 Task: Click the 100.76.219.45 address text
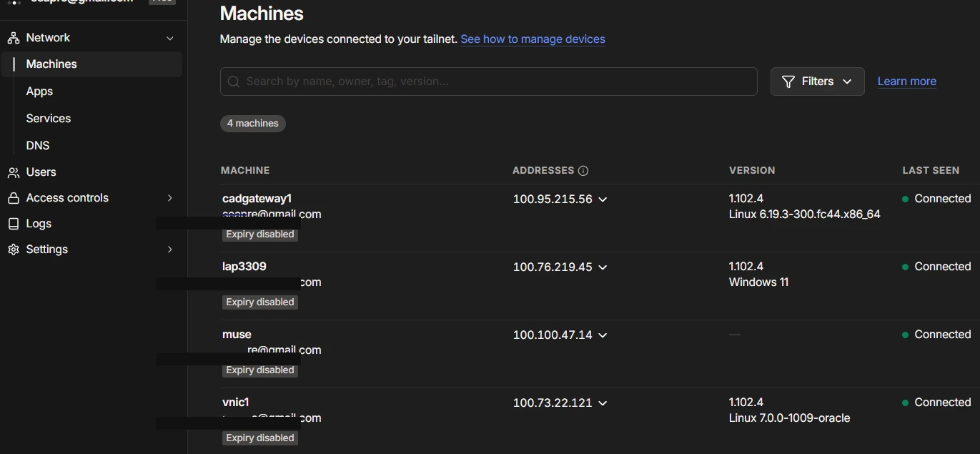553,267
